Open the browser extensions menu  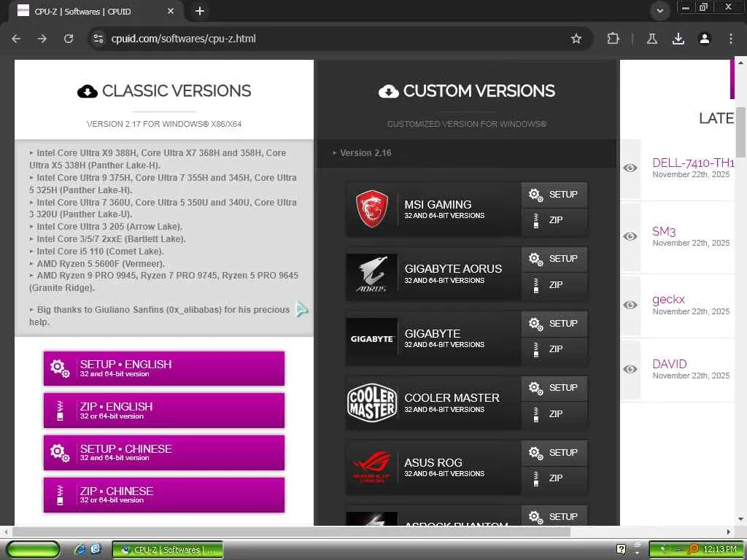point(613,39)
